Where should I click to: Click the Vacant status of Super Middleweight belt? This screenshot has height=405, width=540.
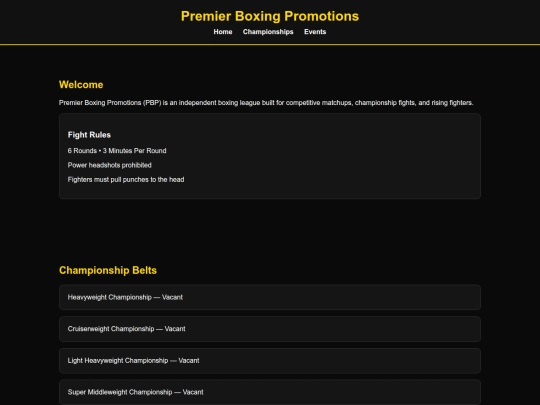[x=193, y=392]
